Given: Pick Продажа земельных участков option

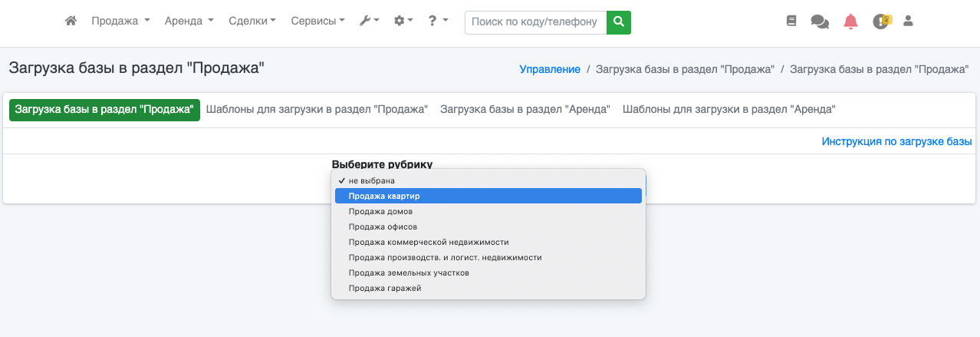Looking at the screenshot, I should click(408, 273).
